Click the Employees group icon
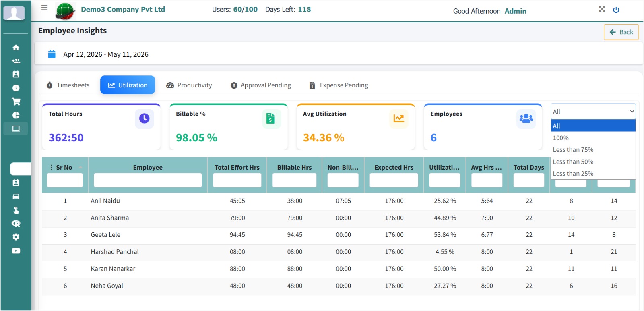Screen dimensions: 644x311 point(526,118)
